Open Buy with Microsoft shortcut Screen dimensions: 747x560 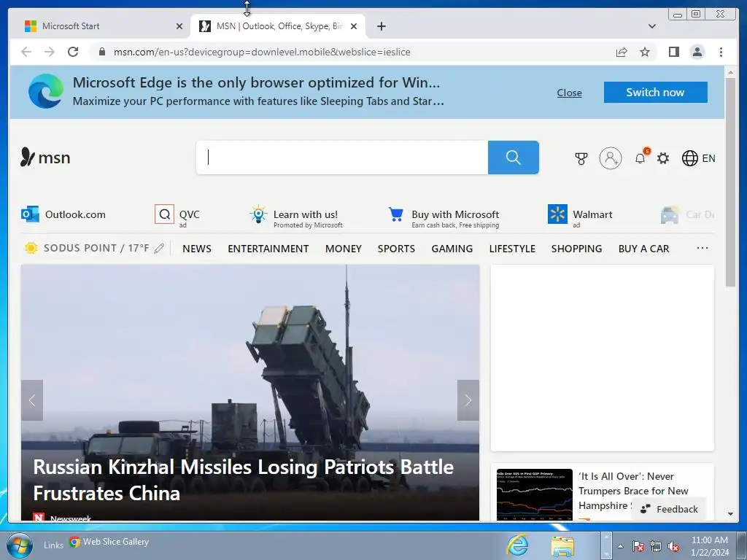tap(444, 217)
